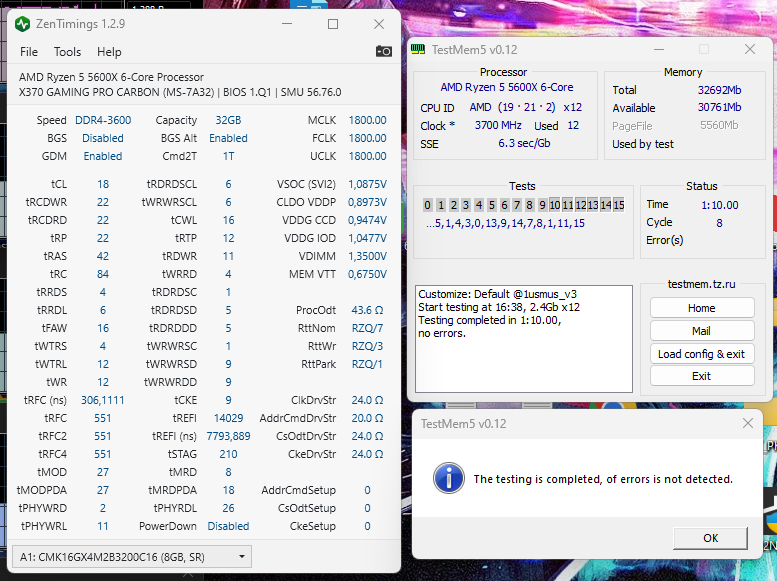Click the PowerDown Disabled value

click(x=228, y=526)
